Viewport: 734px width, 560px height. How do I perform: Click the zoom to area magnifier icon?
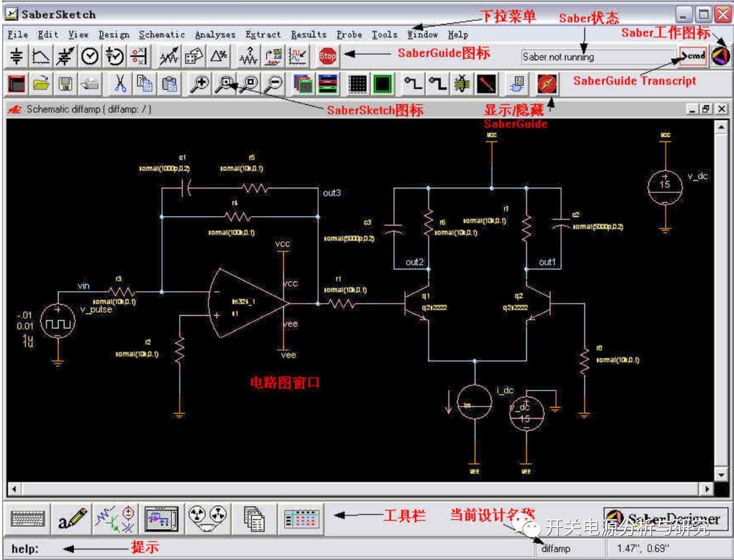click(x=224, y=84)
